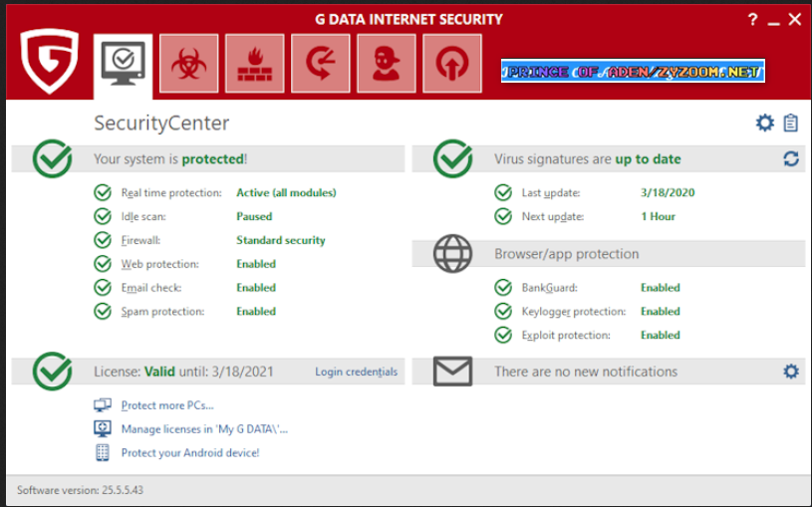This screenshot has height=507, width=812.
Task: Open the Backup circular arrow tab
Action: [x=321, y=63]
